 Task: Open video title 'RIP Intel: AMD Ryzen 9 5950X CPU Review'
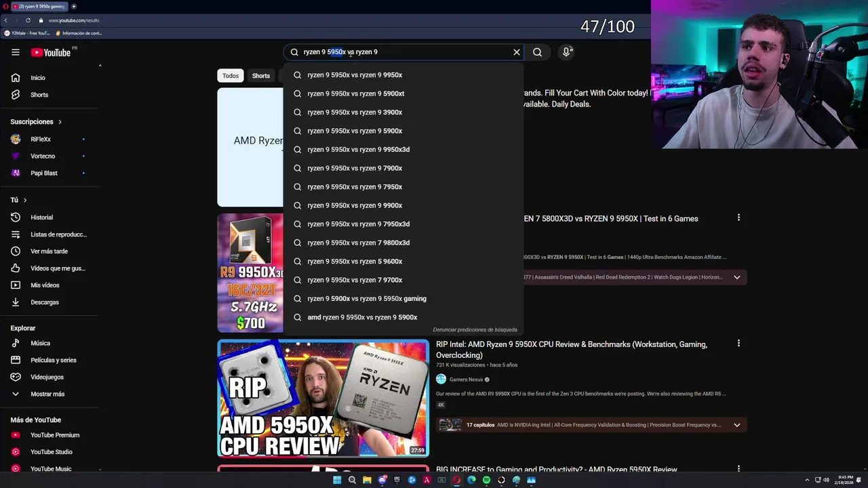tap(572, 350)
